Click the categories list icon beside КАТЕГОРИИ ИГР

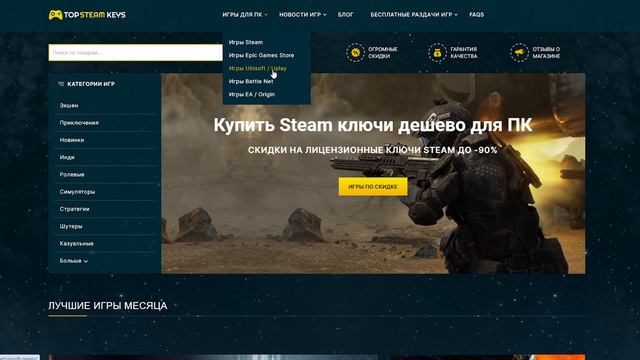coord(61,84)
